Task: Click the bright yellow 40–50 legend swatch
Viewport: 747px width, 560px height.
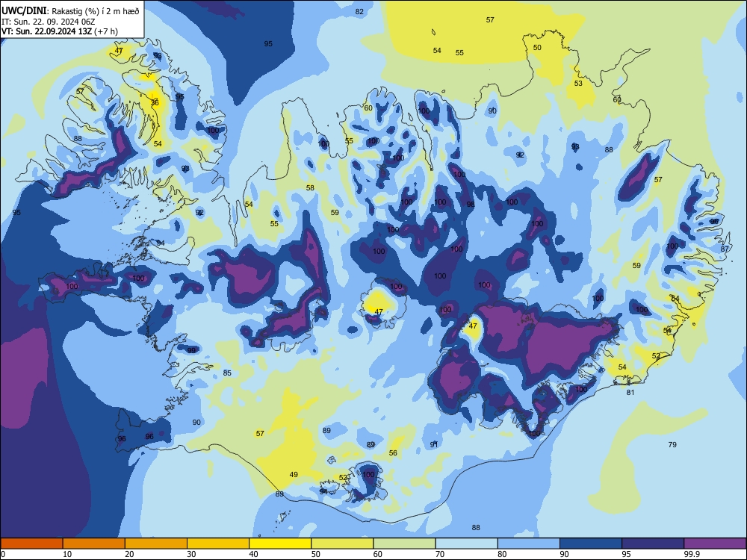Action: [280, 544]
